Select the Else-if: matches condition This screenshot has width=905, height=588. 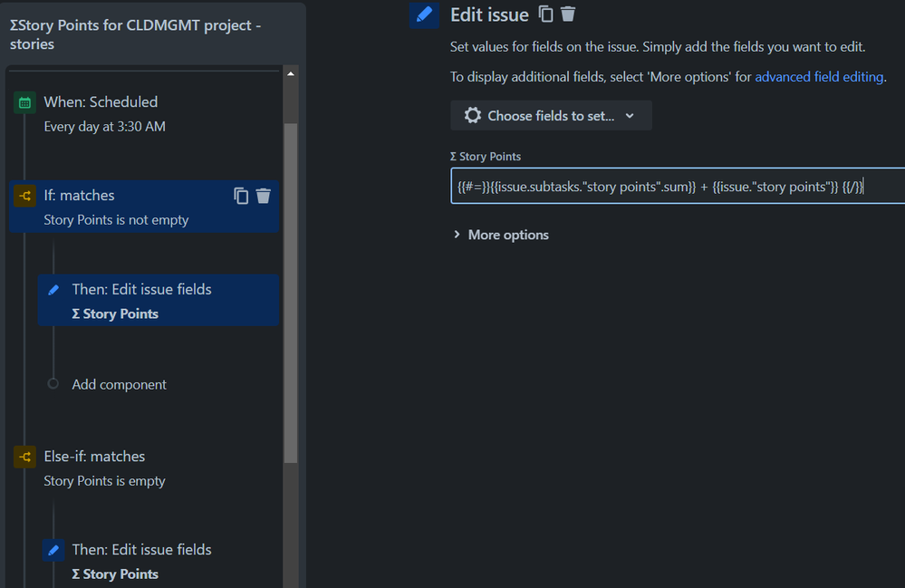(x=144, y=468)
